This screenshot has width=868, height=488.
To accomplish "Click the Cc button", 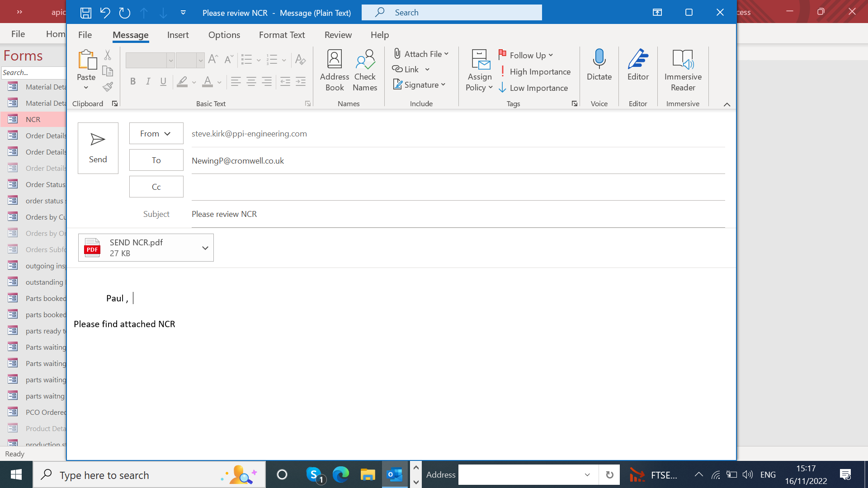I will click(156, 187).
